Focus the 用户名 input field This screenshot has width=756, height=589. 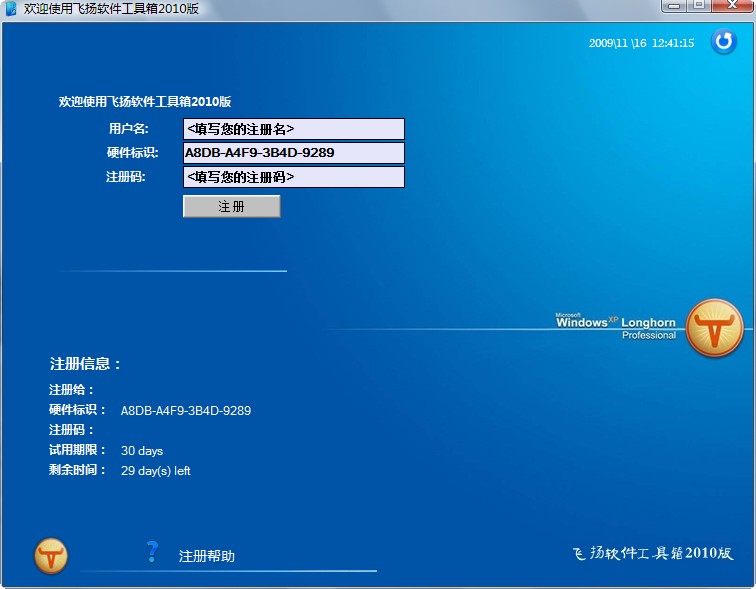point(294,129)
